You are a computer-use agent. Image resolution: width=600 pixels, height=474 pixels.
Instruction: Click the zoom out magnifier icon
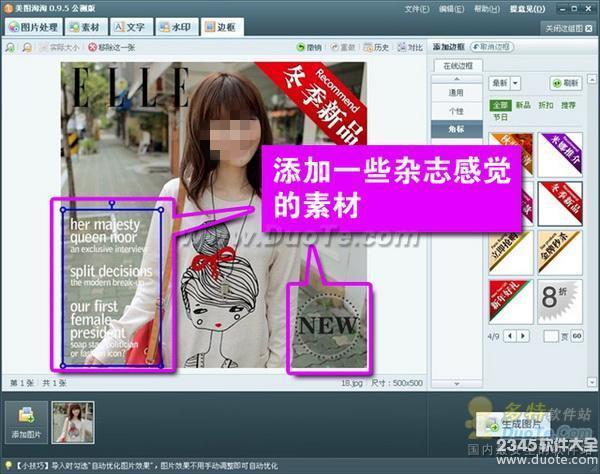click(24, 47)
